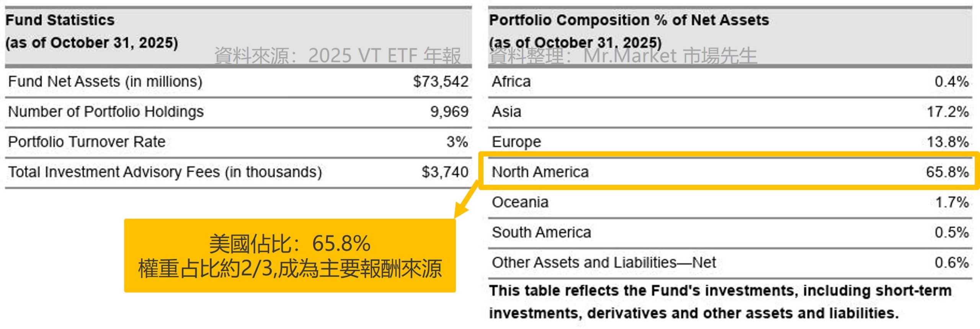Click the Oceania row label

(520, 202)
